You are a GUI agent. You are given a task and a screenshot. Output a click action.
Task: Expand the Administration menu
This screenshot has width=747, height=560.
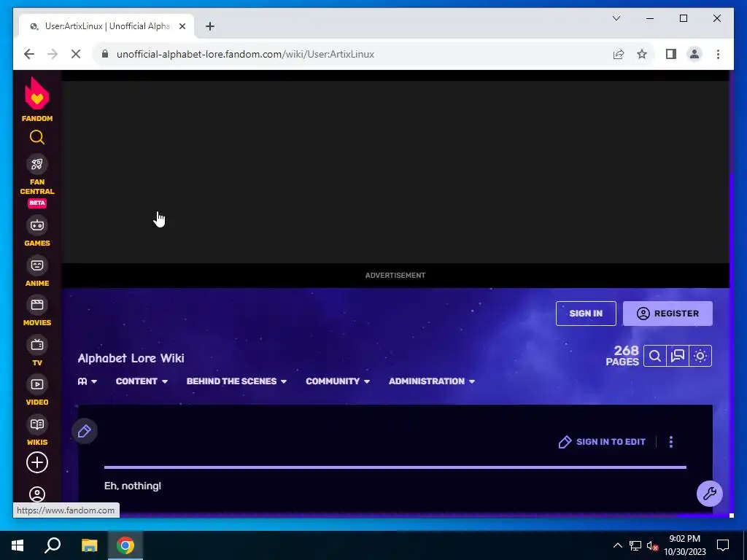tap(432, 381)
